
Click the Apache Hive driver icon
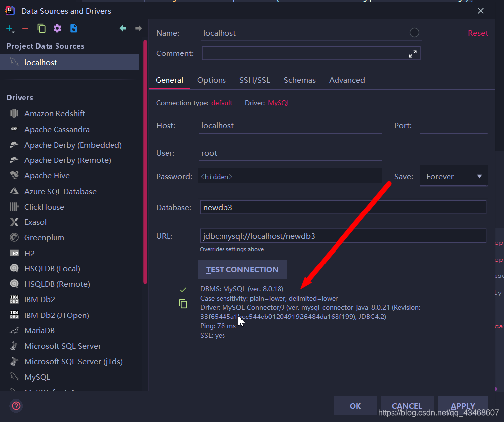[x=14, y=175]
